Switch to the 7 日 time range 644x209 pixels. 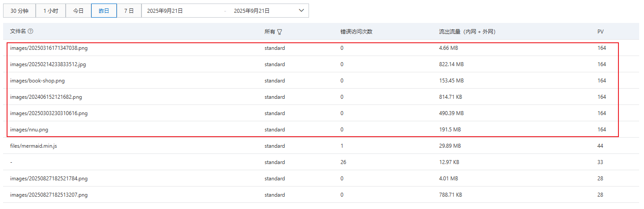pos(129,11)
